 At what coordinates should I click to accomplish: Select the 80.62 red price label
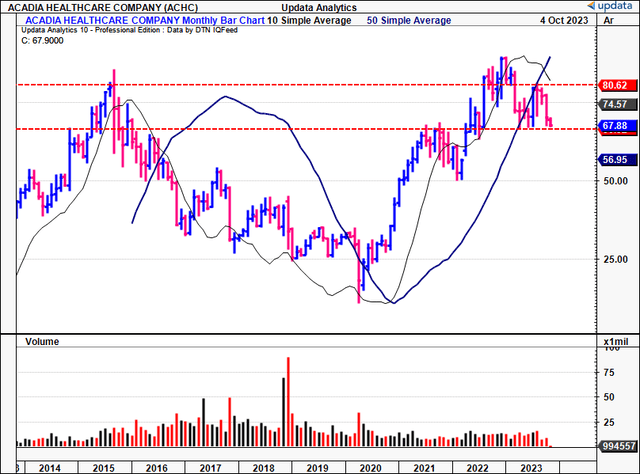click(x=615, y=85)
